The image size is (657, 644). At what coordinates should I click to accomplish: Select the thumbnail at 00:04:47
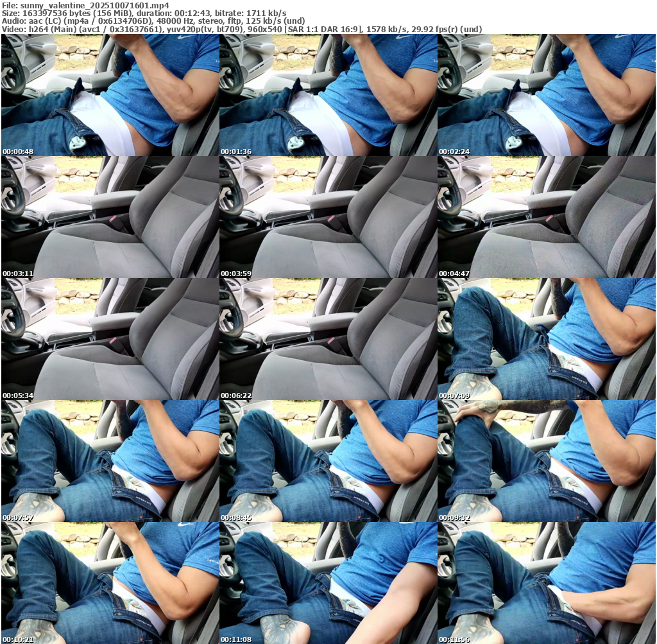point(547,217)
